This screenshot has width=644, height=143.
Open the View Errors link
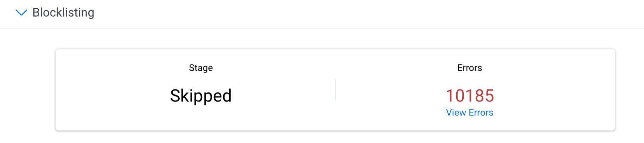click(x=469, y=112)
